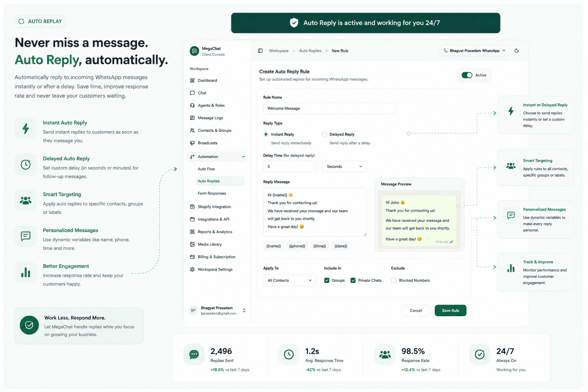This screenshot has width=588, height=392.
Task: Click the New Rule breadcrumb
Action: click(340, 51)
